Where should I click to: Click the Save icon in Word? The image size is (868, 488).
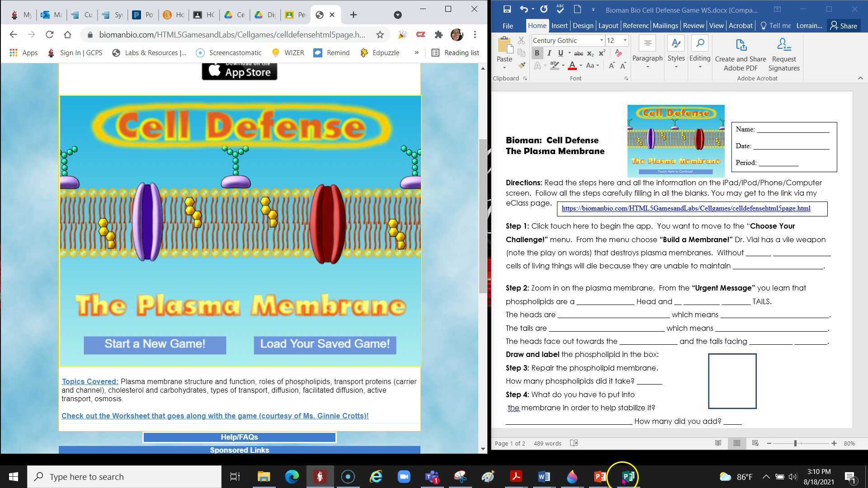click(x=507, y=9)
